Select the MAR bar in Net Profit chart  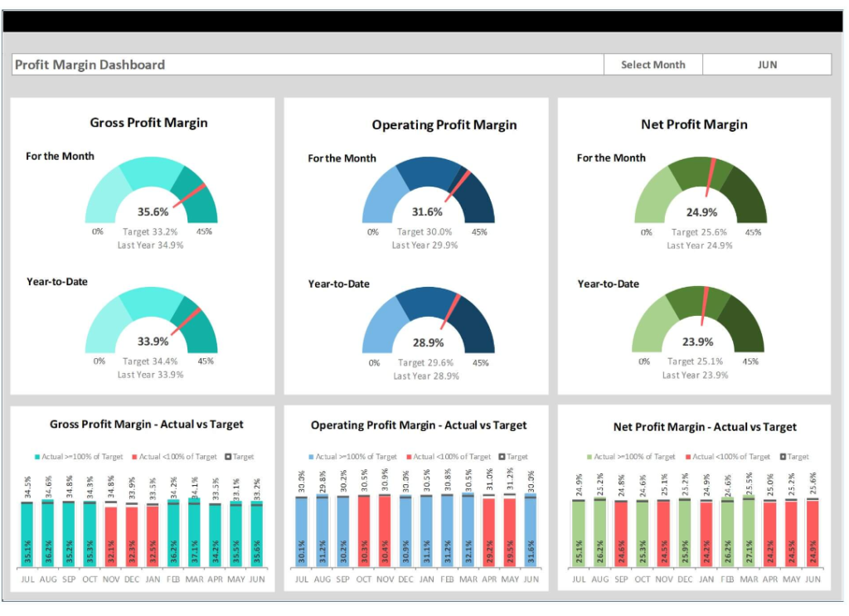(749, 532)
